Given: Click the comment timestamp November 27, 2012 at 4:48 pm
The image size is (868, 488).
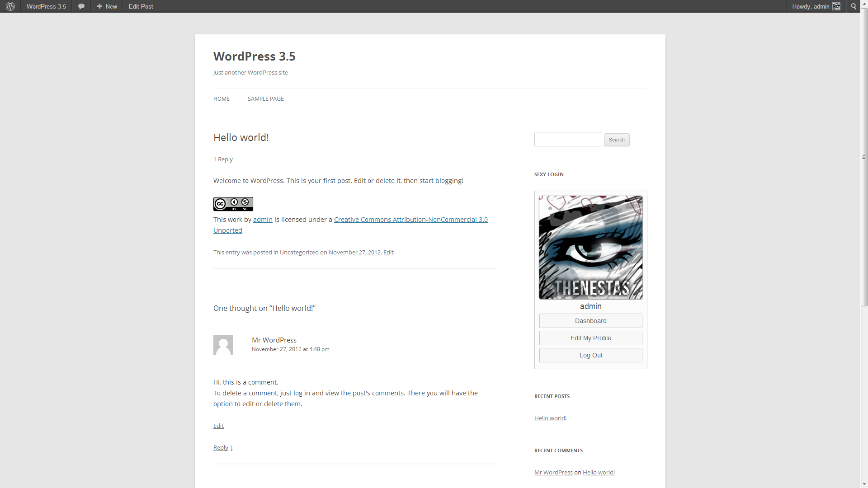Looking at the screenshot, I should click(291, 349).
